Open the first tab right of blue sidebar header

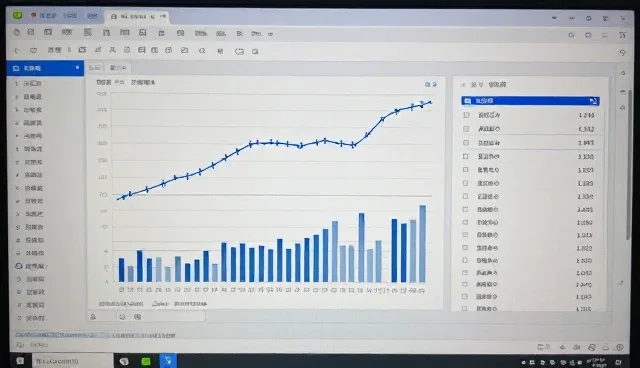pyautogui.click(x=94, y=68)
